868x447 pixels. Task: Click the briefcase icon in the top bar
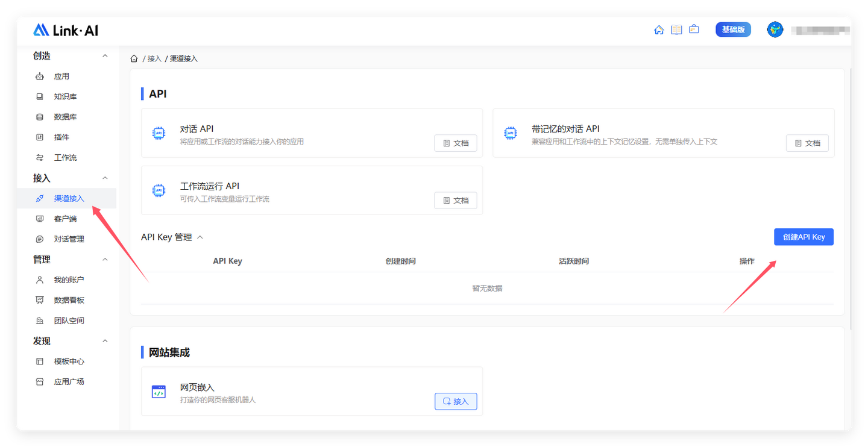pos(694,28)
